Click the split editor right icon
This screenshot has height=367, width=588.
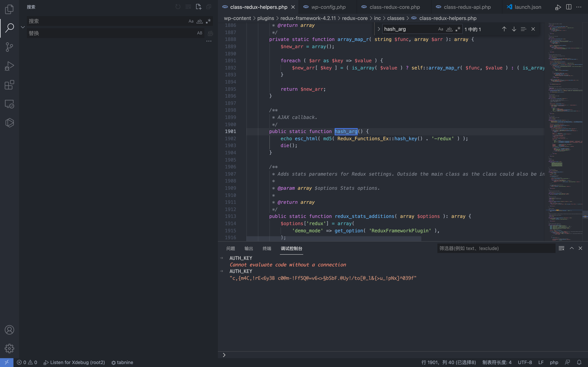click(569, 7)
